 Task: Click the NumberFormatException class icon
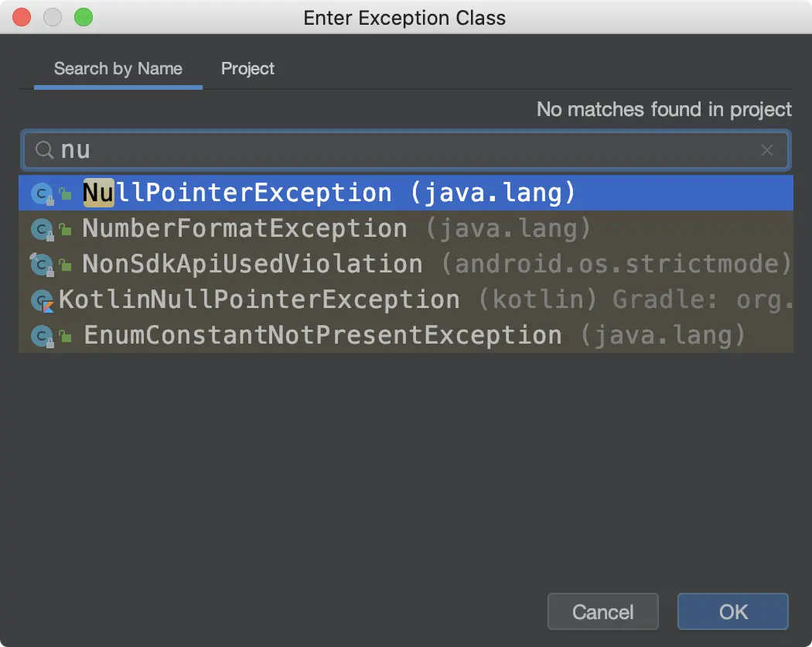[x=41, y=229]
